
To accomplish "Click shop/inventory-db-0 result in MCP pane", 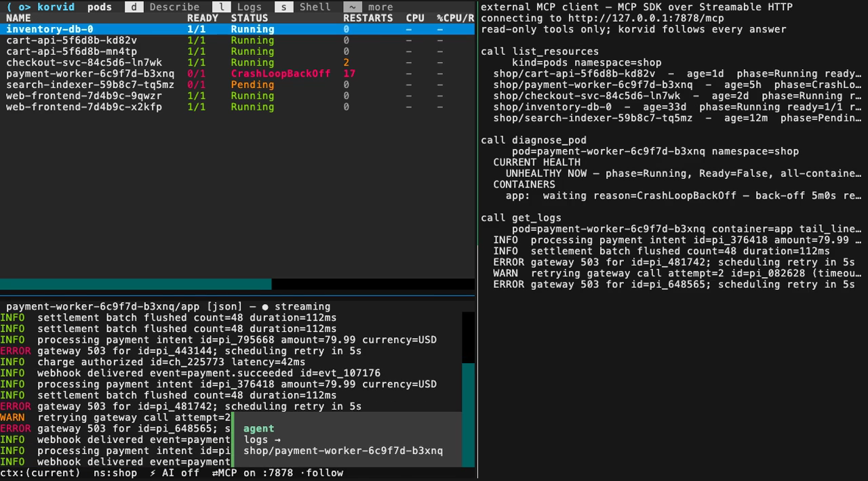I will coord(677,107).
